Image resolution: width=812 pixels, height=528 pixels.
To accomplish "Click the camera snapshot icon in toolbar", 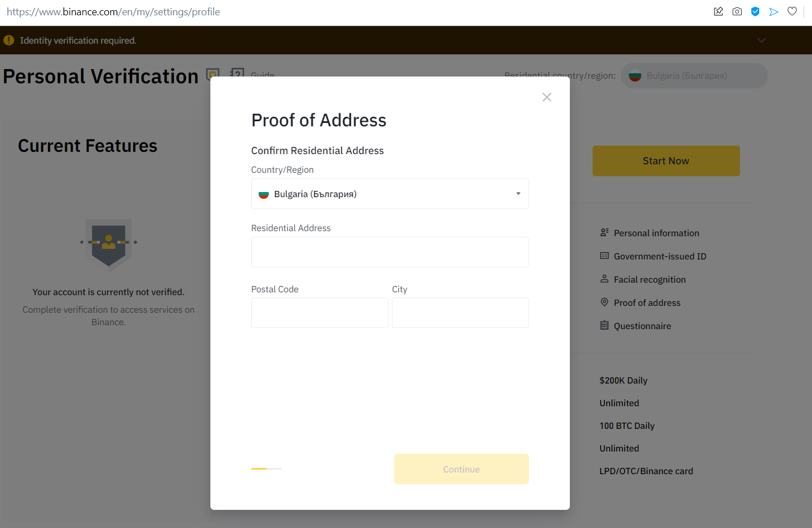I will pos(737,11).
